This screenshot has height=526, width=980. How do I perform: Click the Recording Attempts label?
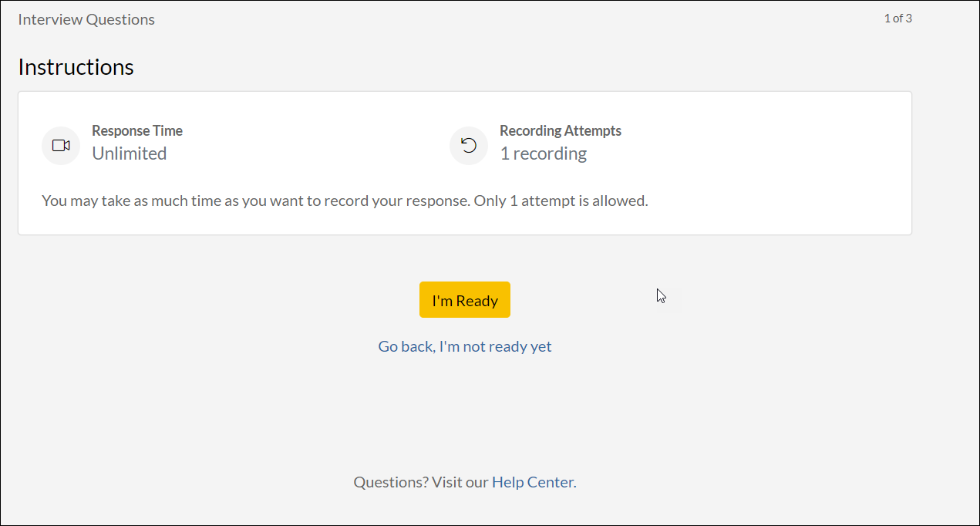(561, 130)
